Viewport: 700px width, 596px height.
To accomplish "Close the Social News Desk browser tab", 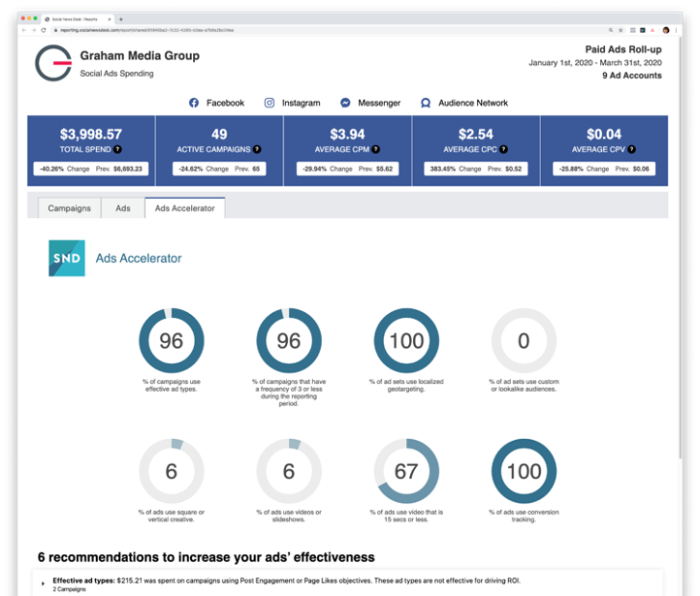I will [110, 19].
